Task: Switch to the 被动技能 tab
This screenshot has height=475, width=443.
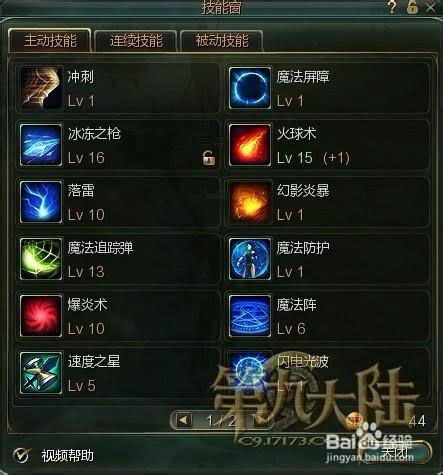Action: pos(222,41)
